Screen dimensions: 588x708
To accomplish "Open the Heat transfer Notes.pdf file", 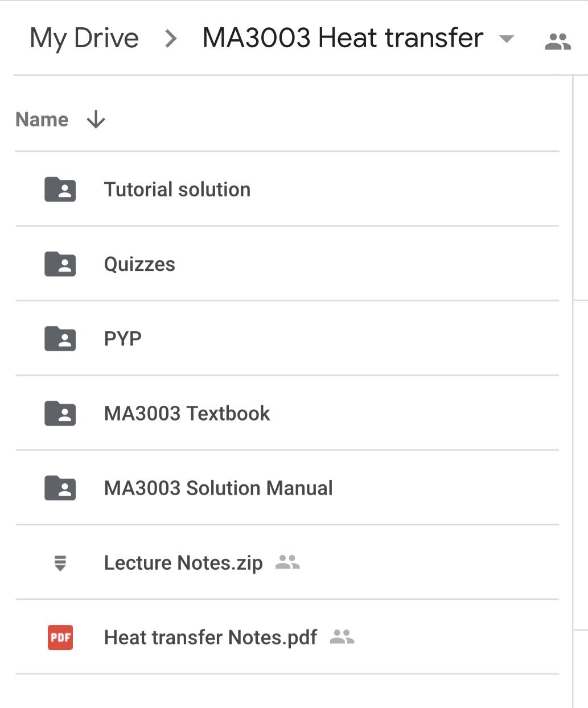I will [211, 637].
